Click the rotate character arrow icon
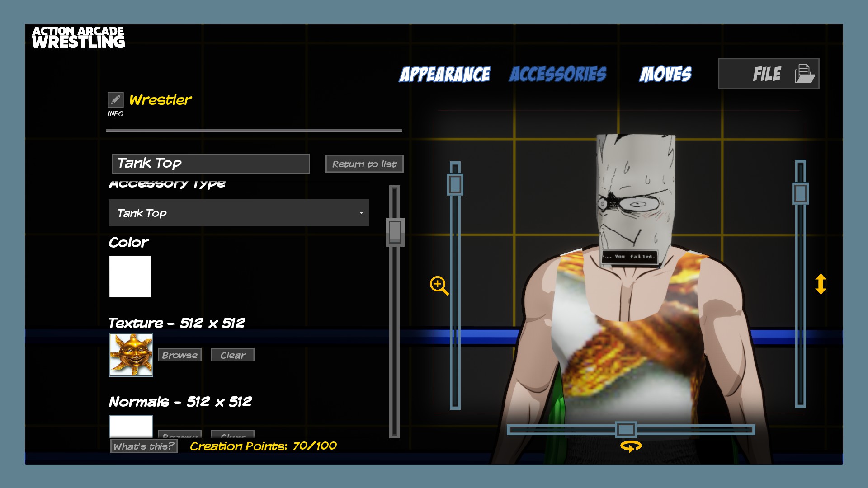868x488 pixels. point(631,446)
